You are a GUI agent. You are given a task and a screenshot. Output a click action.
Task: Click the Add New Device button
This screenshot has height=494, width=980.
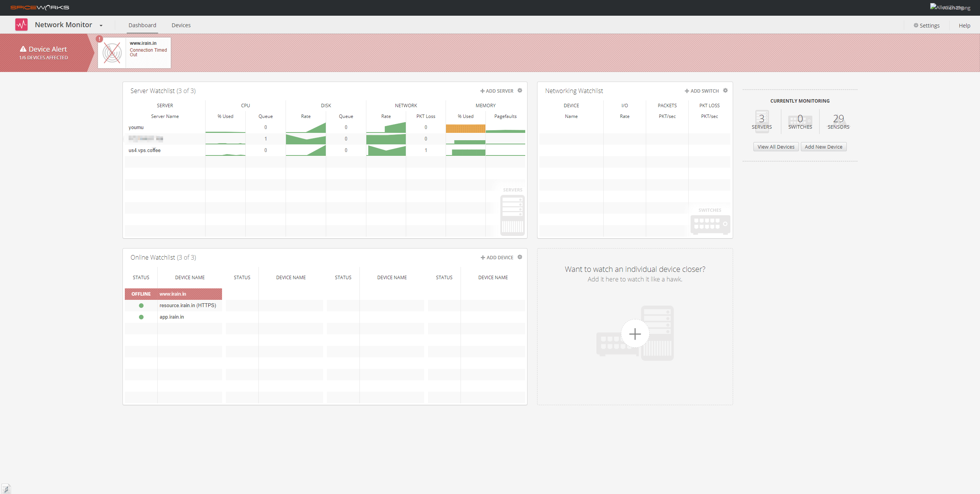pos(823,147)
